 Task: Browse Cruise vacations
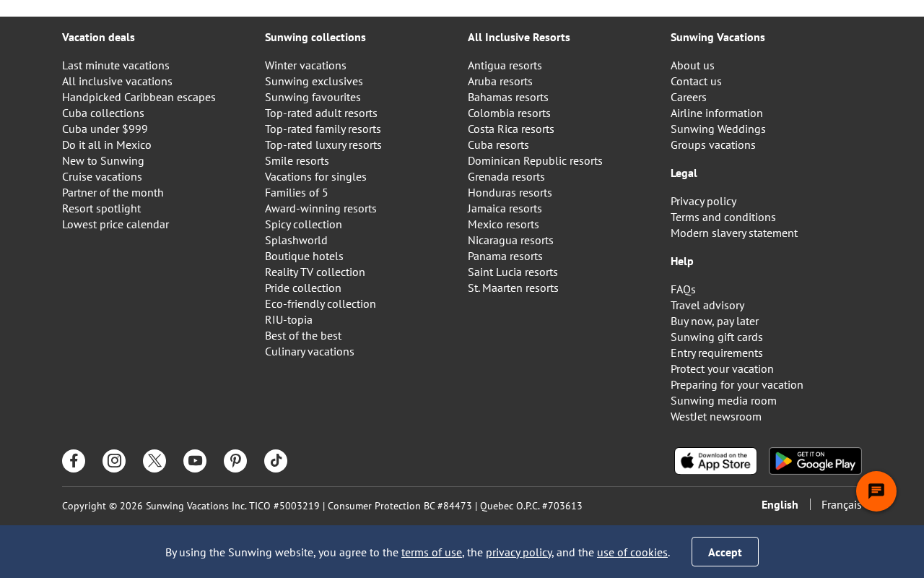click(x=102, y=176)
